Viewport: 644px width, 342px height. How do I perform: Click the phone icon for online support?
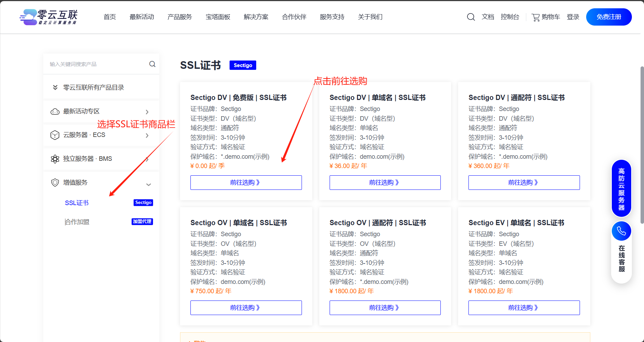point(621,231)
